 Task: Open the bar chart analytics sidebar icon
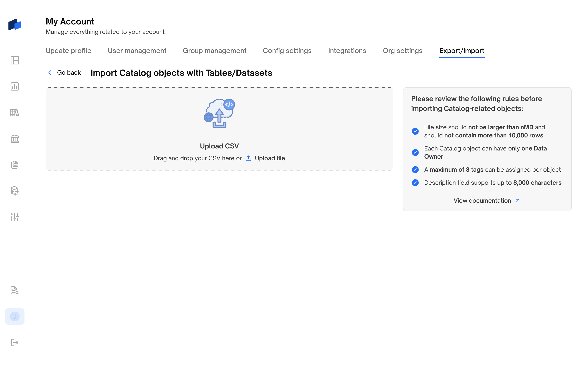click(x=14, y=86)
